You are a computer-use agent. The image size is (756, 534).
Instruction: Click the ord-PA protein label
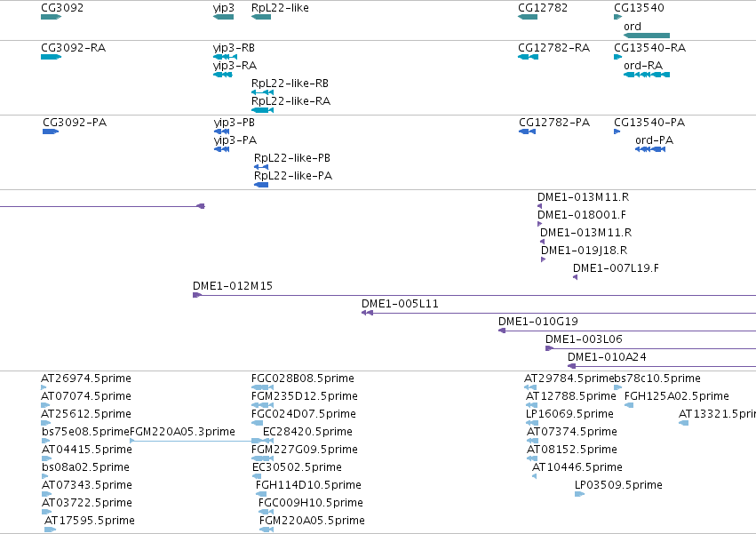654,140
